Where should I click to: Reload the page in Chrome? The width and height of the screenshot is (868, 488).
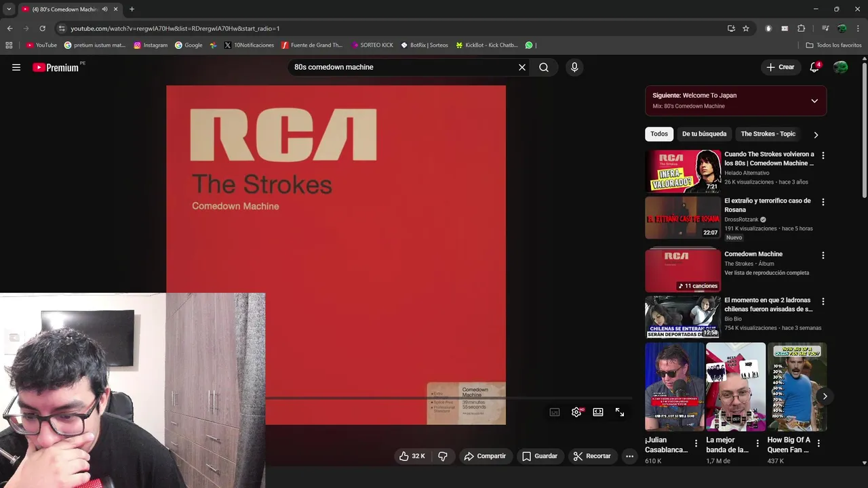point(42,28)
